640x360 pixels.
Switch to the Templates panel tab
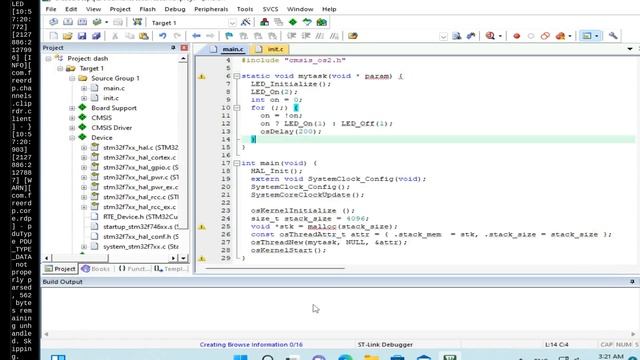tap(171, 269)
